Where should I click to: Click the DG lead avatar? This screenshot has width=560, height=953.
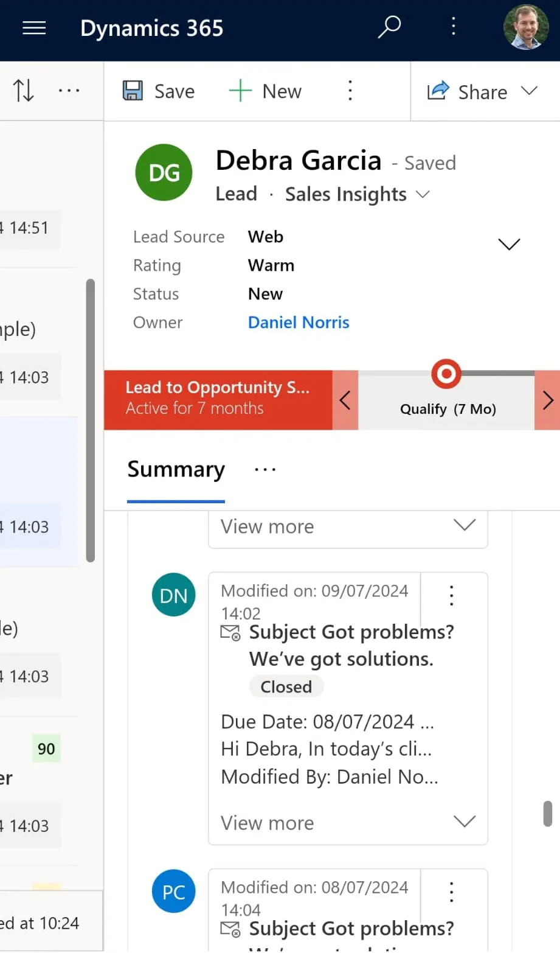pos(164,173)
